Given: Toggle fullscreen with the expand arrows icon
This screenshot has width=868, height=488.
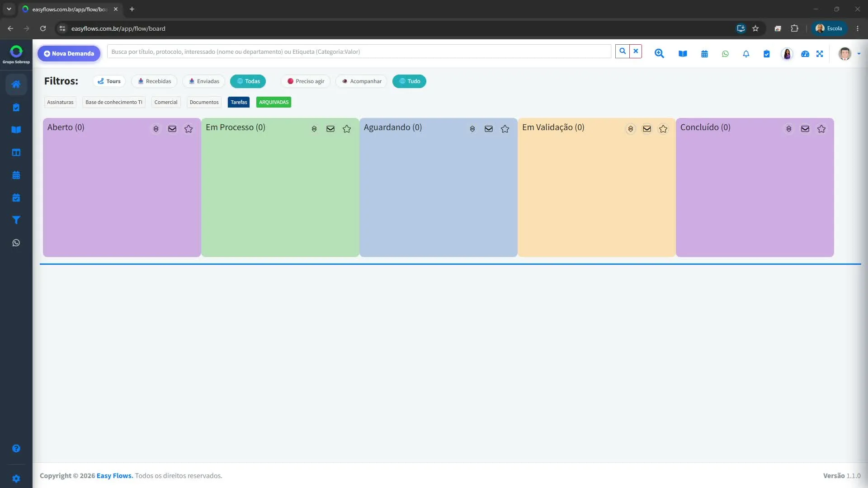Looking at the screenshot, I should [820, 54].
